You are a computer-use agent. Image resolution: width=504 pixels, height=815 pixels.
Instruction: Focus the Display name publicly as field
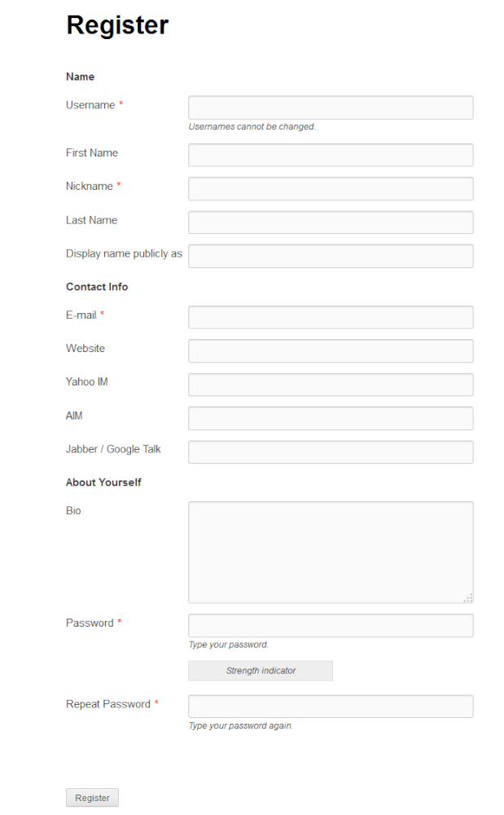[331, 256]
